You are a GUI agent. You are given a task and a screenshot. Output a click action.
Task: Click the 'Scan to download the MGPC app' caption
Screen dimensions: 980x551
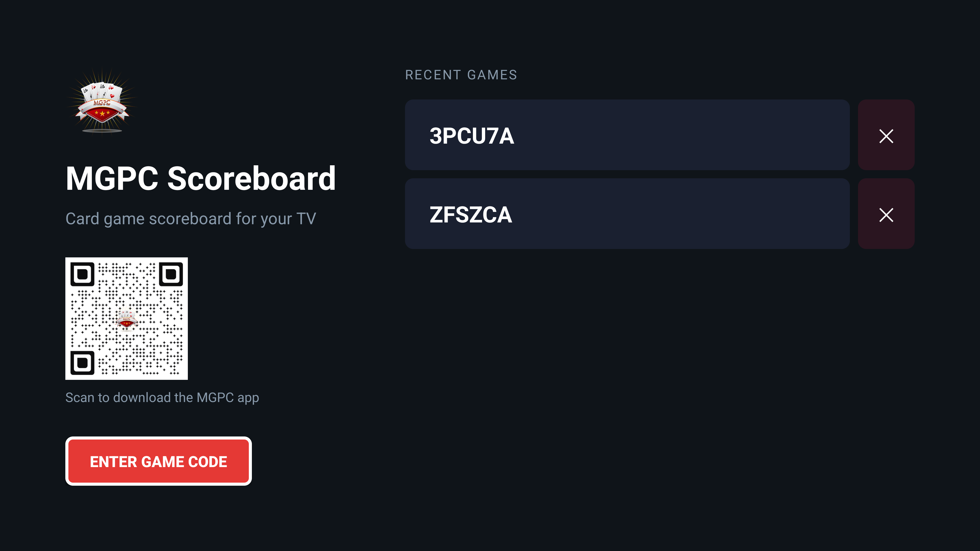pyautogui.click(x=162, y=397)
